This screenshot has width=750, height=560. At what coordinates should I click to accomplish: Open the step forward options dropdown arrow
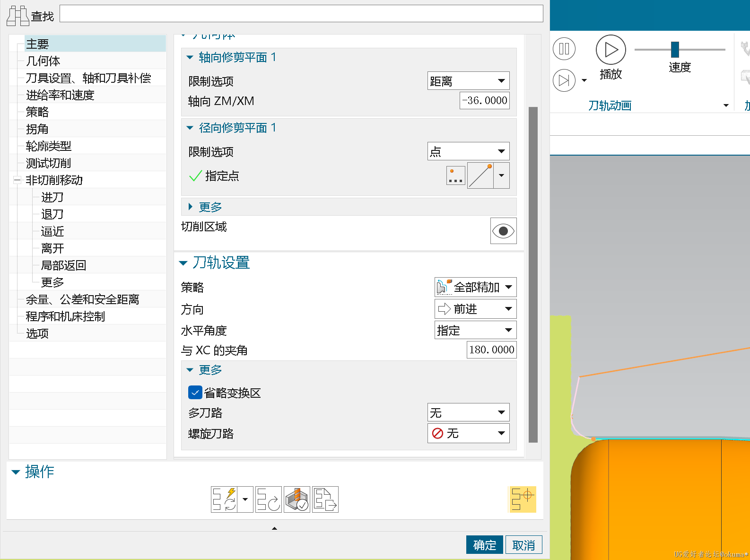click(x=584, y=80)
